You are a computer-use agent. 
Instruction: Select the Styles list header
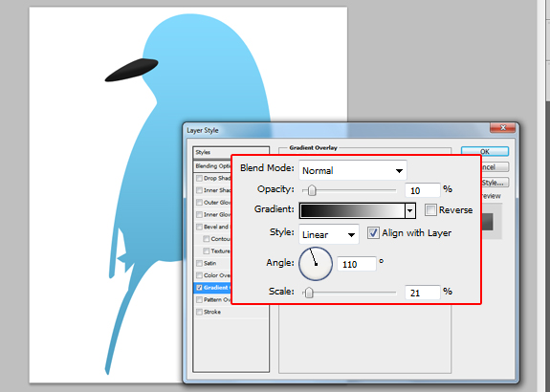pos(231,152)
